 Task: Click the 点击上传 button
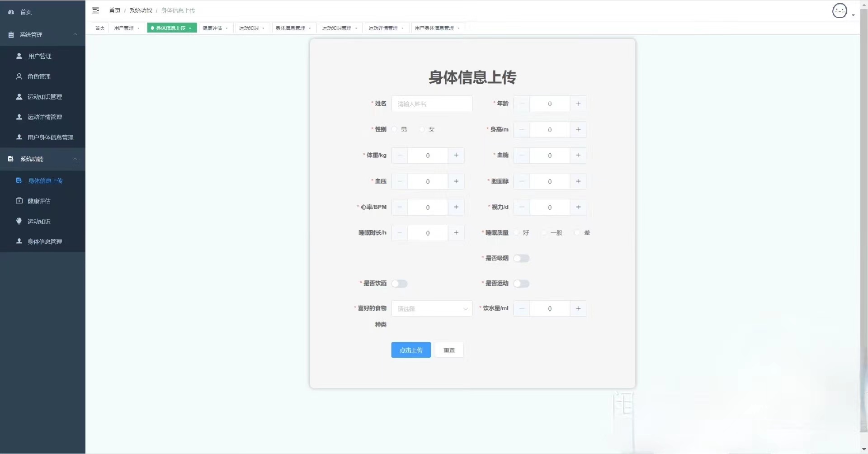pyautogui.click(x=411, y=350)
